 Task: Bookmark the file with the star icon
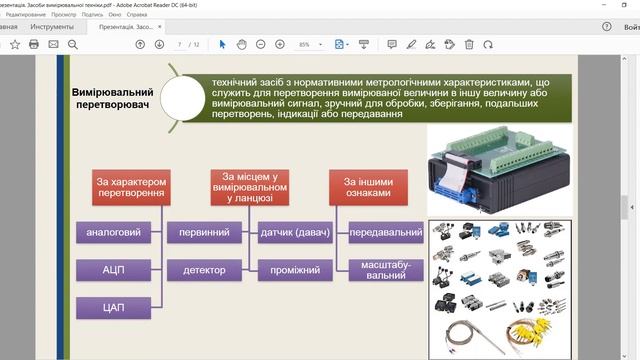(x=15, y=44)
